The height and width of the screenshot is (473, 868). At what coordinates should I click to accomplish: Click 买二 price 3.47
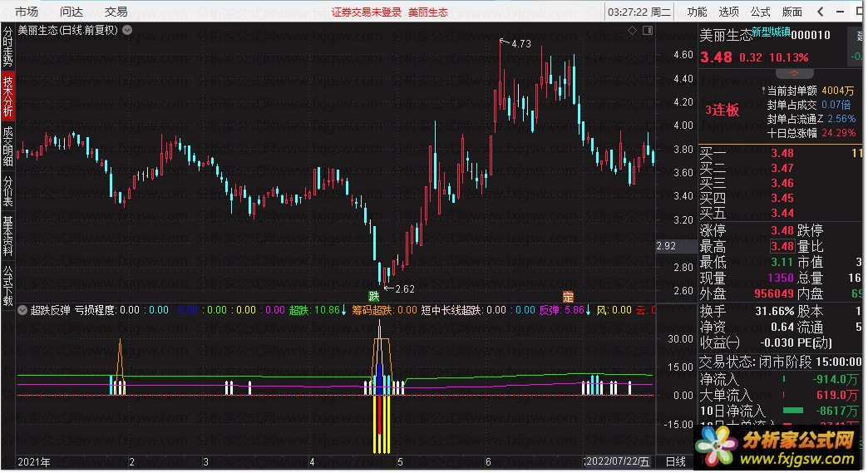point(782,168)
